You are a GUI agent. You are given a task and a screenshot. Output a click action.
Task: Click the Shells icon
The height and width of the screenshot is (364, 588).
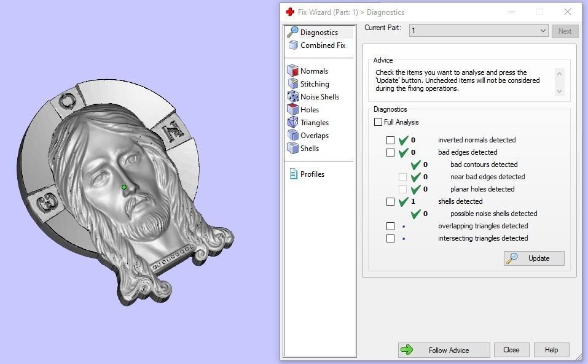(292, 149)
